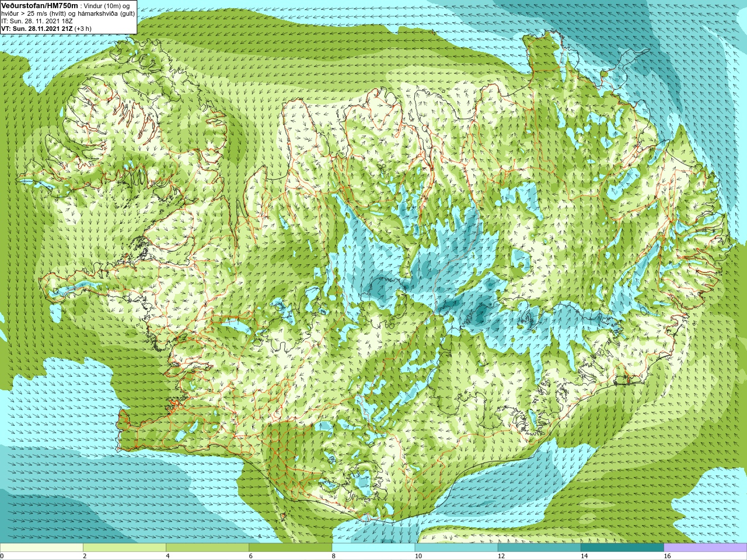Image resolution: width=747 pixels, height=560 pixels.
Task: Click the "VT: Sun. 28.11.2021 21Z (+3 h)" line
Action: [x=46, y=29]
